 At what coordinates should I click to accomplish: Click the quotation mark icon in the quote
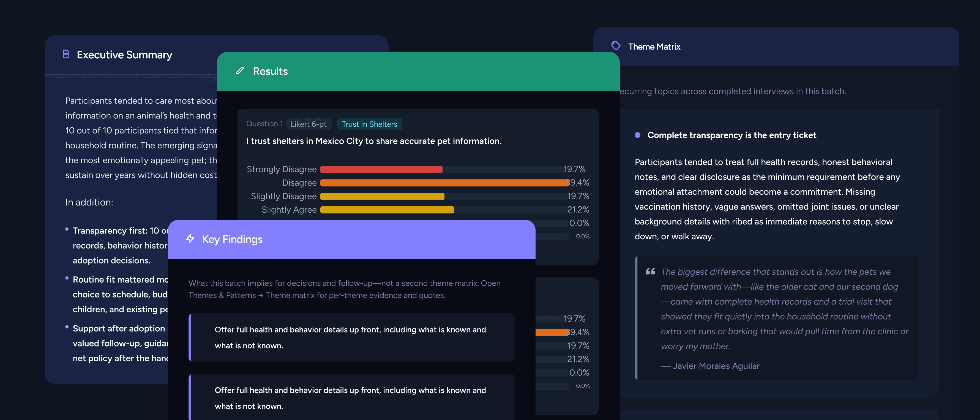pos(650,272)
